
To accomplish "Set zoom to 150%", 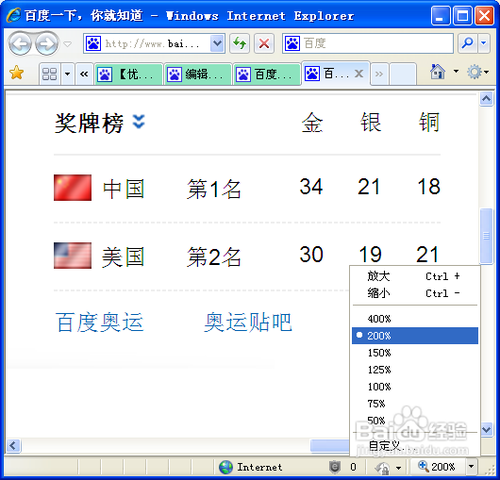I will (415, 353).
